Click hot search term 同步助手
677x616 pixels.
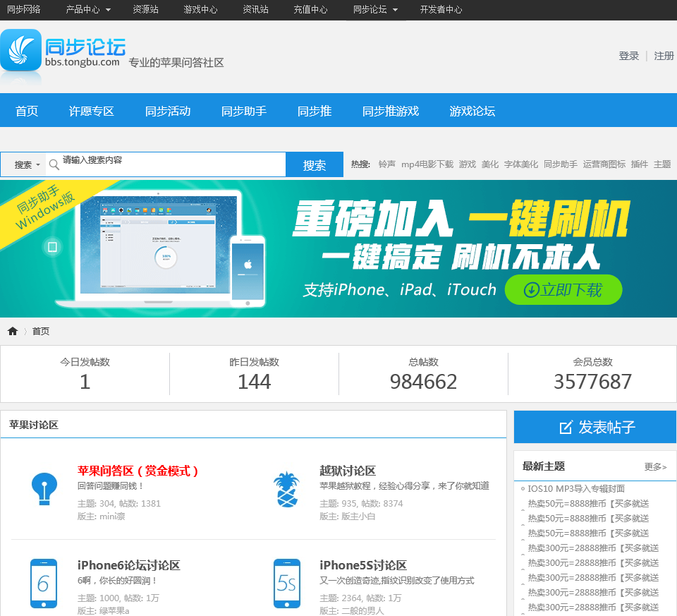click(x=561, y=164)
